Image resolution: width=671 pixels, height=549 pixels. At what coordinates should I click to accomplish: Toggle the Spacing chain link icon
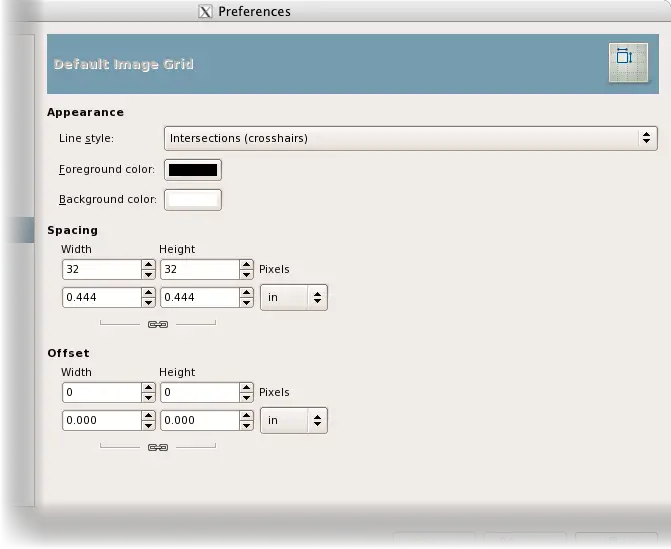pyautogui.click(x=158, y=324)
